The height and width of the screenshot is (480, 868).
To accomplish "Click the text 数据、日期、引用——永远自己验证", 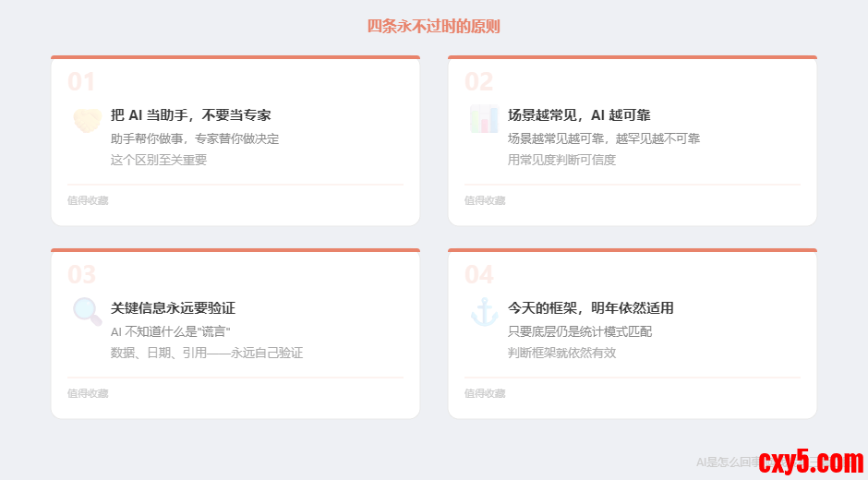I will tap(207, 353).
